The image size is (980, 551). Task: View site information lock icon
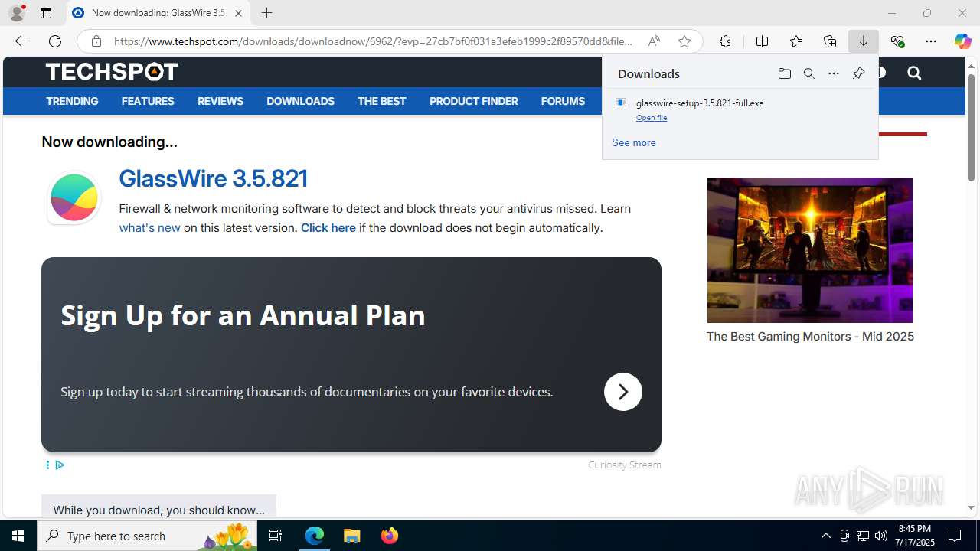96,41
